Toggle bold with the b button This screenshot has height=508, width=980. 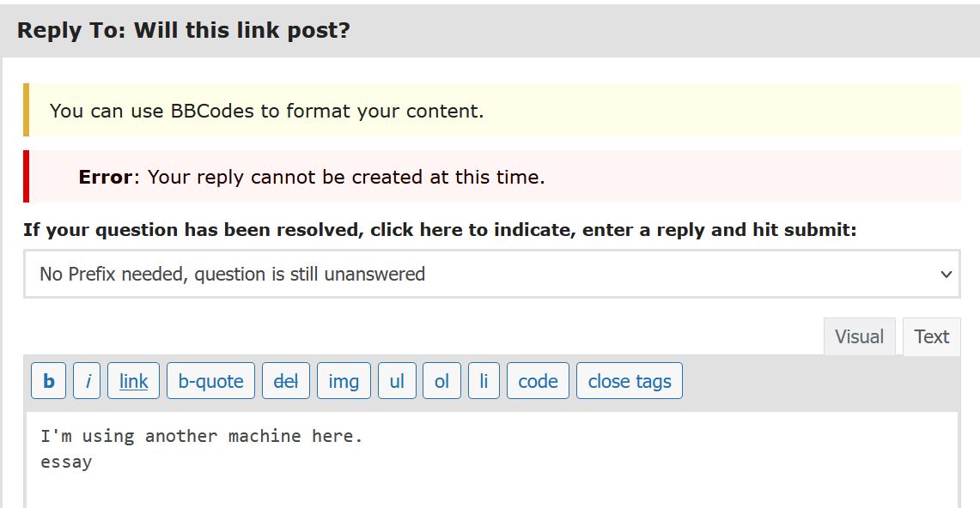point(49,381)
